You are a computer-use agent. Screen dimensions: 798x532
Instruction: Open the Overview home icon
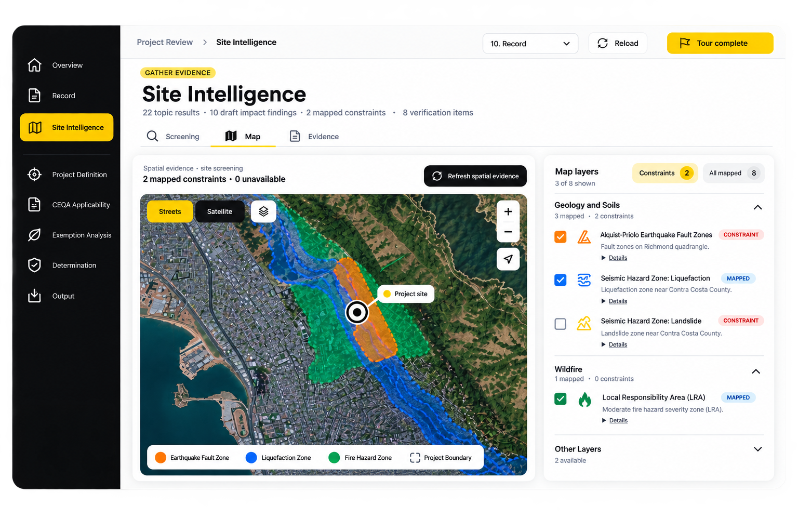34,65
